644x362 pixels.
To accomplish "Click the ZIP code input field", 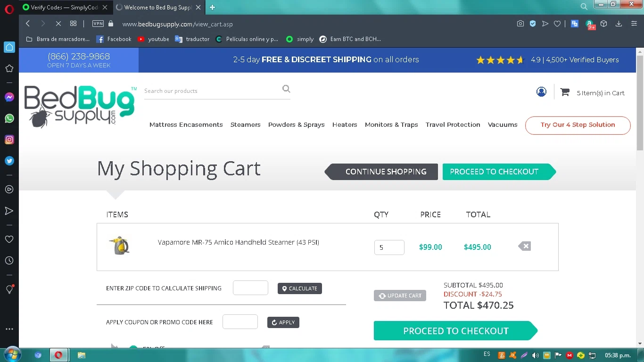I will coord(250,288).
